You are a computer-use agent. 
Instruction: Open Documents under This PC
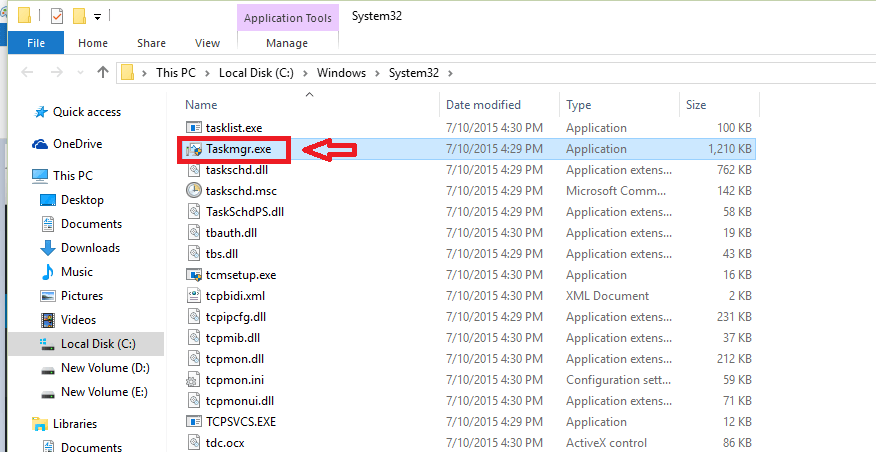[x=91, y=224]
